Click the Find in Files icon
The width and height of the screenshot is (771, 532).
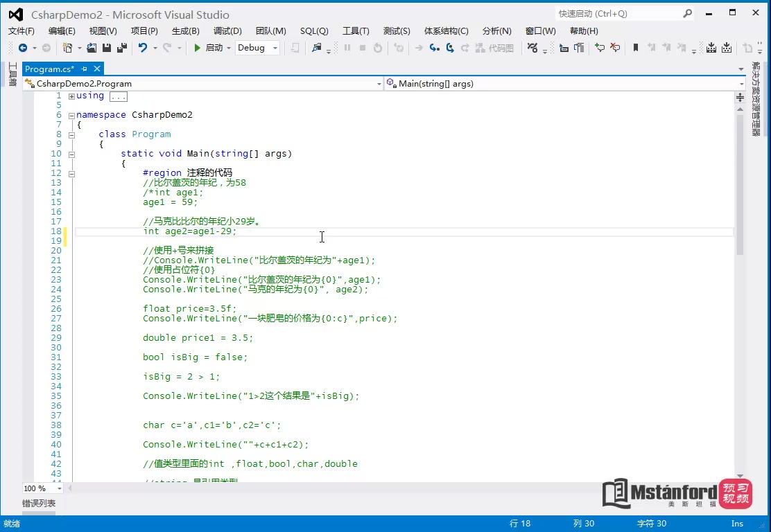point(317,48)
